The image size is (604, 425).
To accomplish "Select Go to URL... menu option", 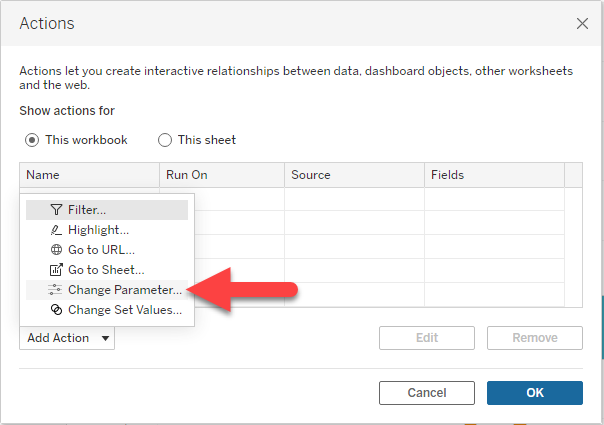I will pos(101,250).
